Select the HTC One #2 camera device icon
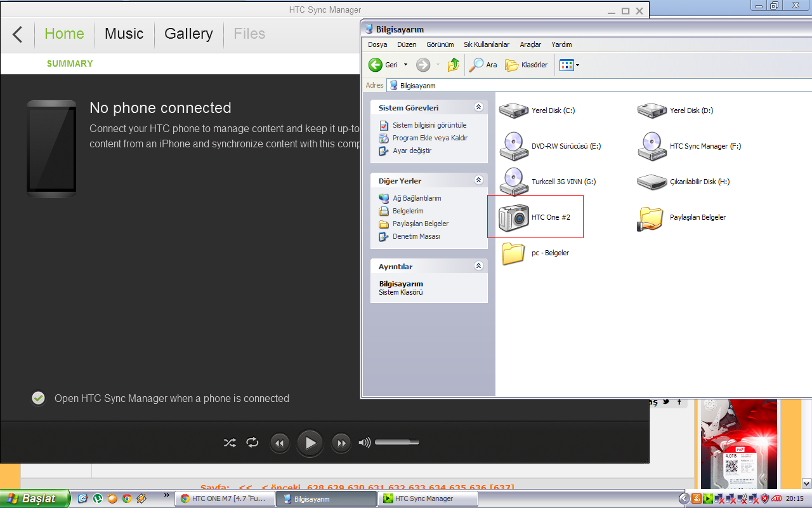 point(514,217)
